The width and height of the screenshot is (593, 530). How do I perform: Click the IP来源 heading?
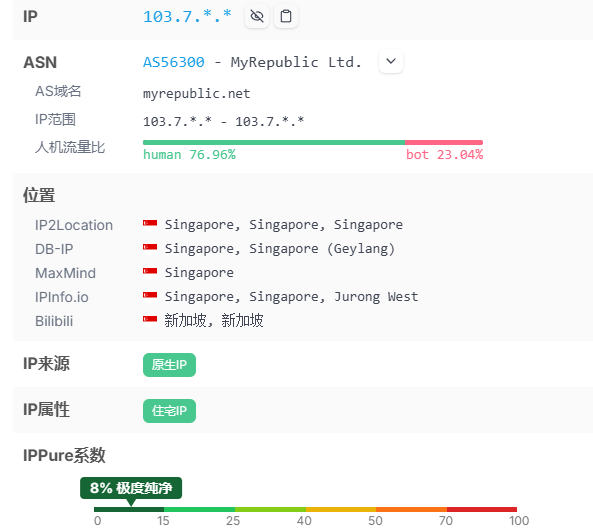[x=46, y=364]
